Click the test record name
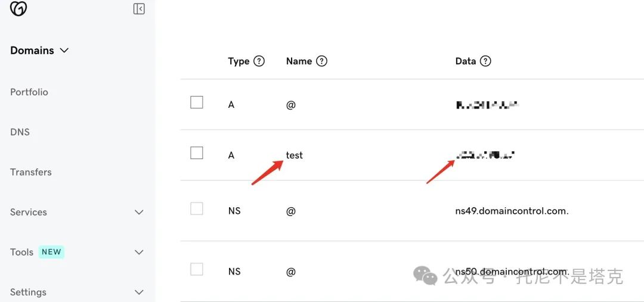This screenshot has height=302, width=644. coord(295,155)
